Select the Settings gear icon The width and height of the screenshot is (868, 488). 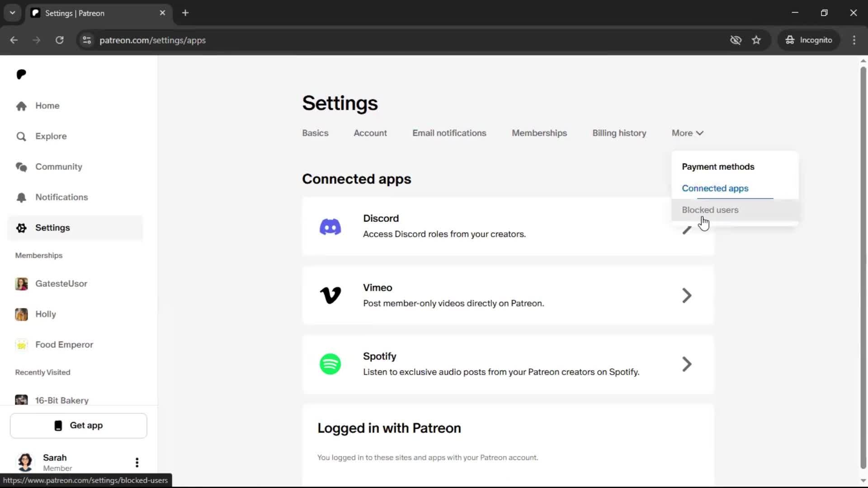[x=21, y=228]
